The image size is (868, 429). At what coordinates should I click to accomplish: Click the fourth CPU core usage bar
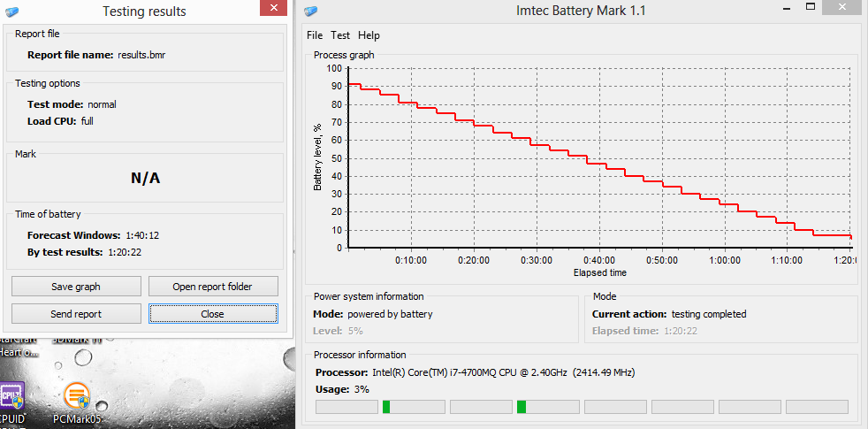(x=548, y=407)
